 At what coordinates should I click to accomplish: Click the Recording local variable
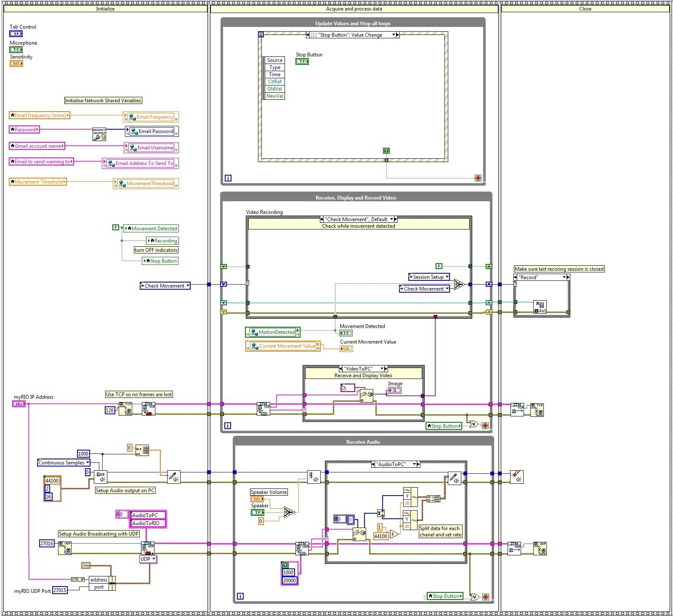coord(162,241)
